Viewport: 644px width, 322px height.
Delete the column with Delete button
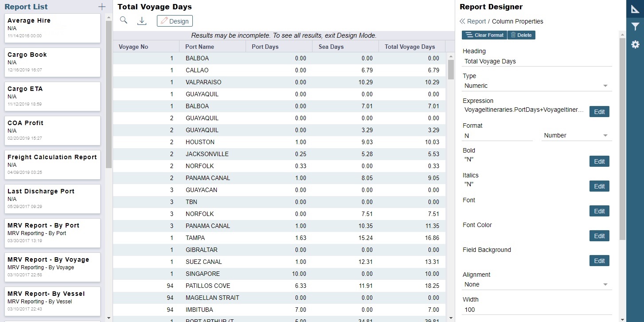coord(521,35)
